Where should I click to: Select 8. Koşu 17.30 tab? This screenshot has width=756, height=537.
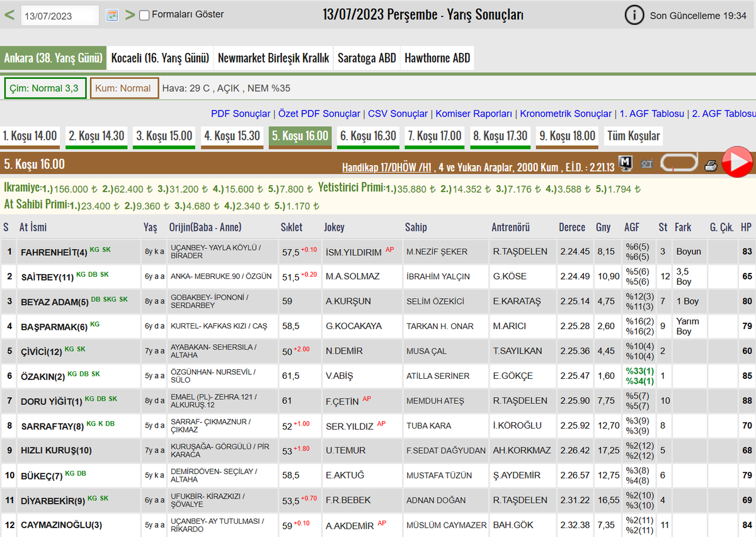coord(500,136)
